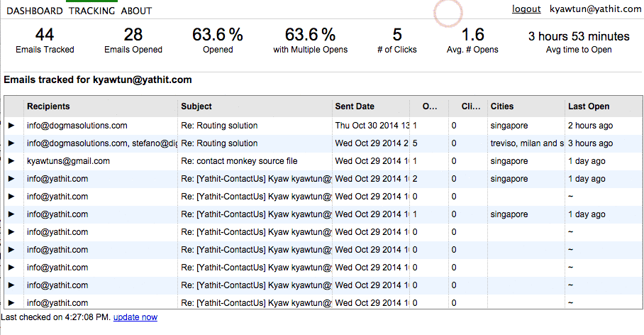Open the ABOUT tab

136,11
